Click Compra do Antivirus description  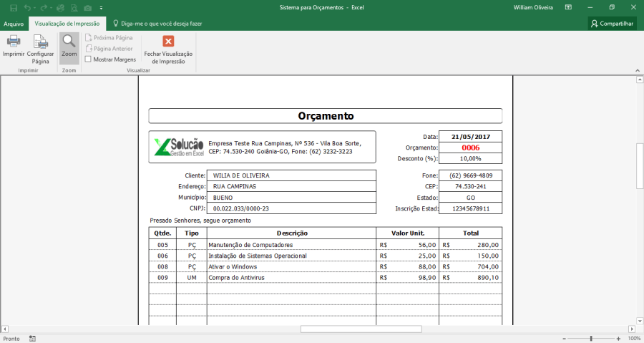pyautogui.click(x=237, y=278)
